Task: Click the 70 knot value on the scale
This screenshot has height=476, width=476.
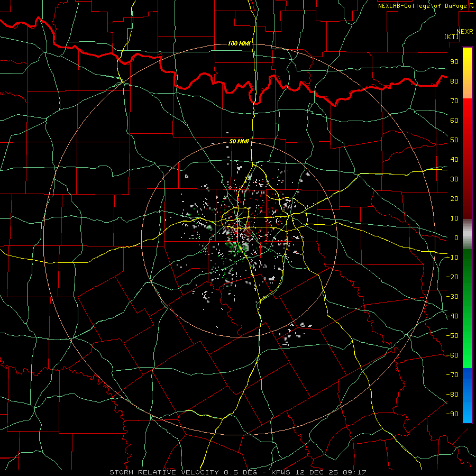Action: coord(454,101)
